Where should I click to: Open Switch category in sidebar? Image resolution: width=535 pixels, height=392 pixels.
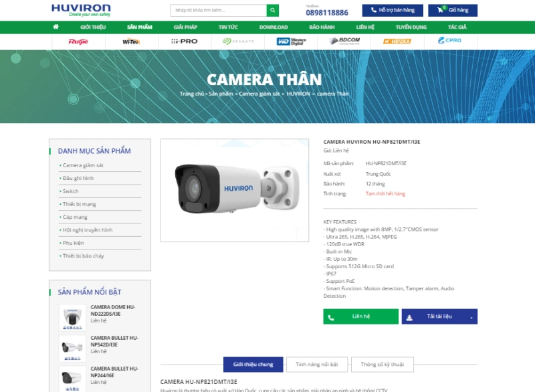click(71, 191)
